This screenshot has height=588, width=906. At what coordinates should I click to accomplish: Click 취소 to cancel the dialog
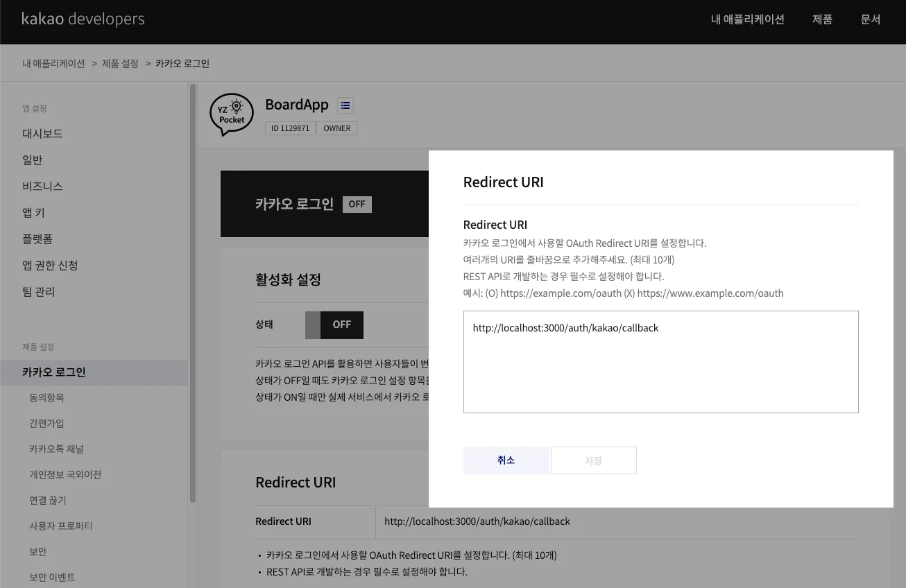tap(506, 460)
